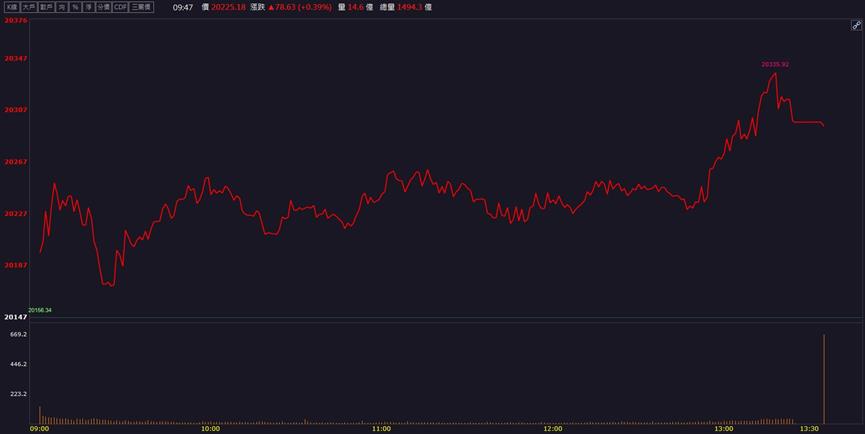
Task: Click the ▲78.63 (+0.39%) change readout
Action: pyautogui.click(x=300, y=7)
